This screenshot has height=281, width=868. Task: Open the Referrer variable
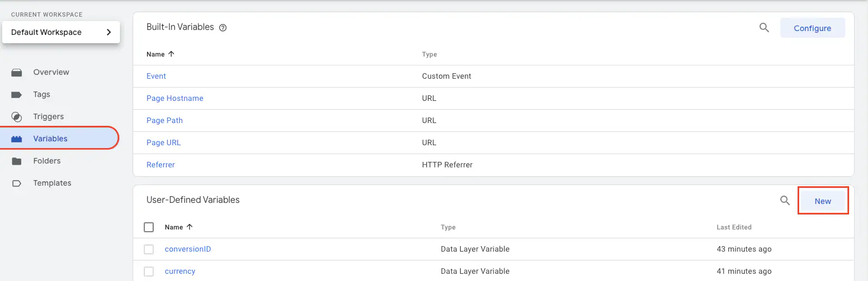click(160, 165)
